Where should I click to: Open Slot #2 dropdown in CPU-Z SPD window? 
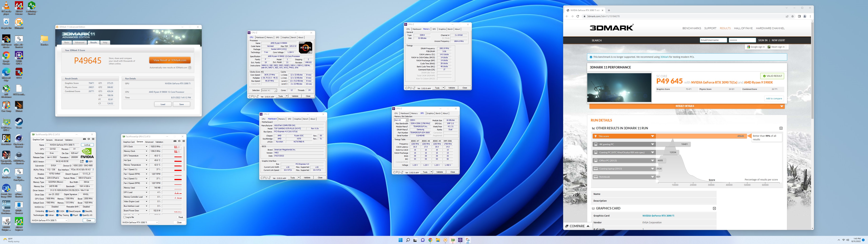(401, 120)
